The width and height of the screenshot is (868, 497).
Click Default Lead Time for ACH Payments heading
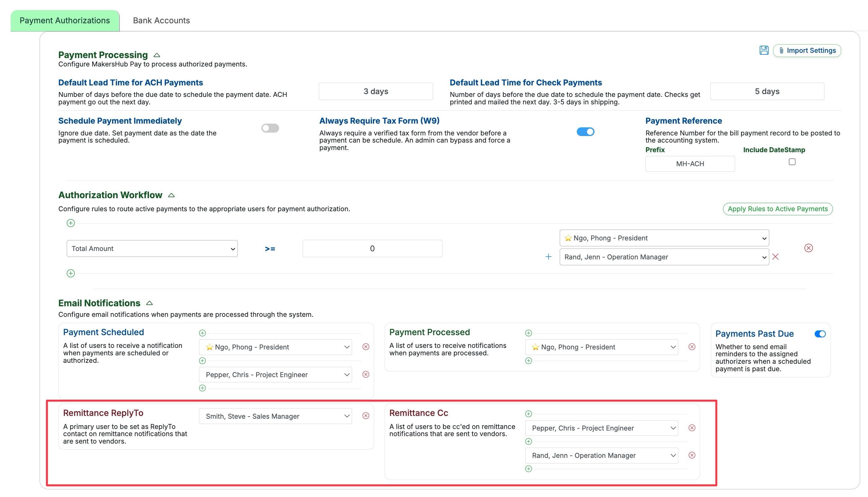131,83
